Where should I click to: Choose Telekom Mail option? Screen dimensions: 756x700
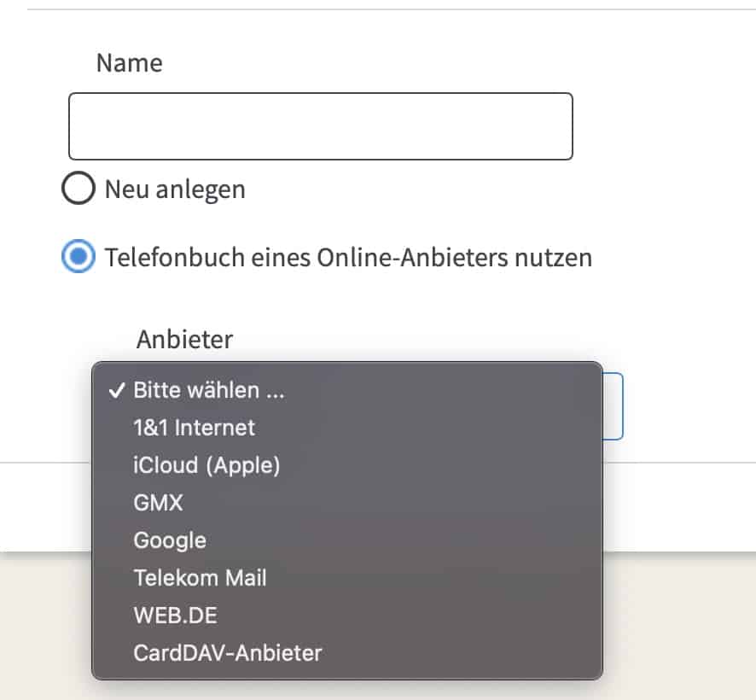click(346, 578)
